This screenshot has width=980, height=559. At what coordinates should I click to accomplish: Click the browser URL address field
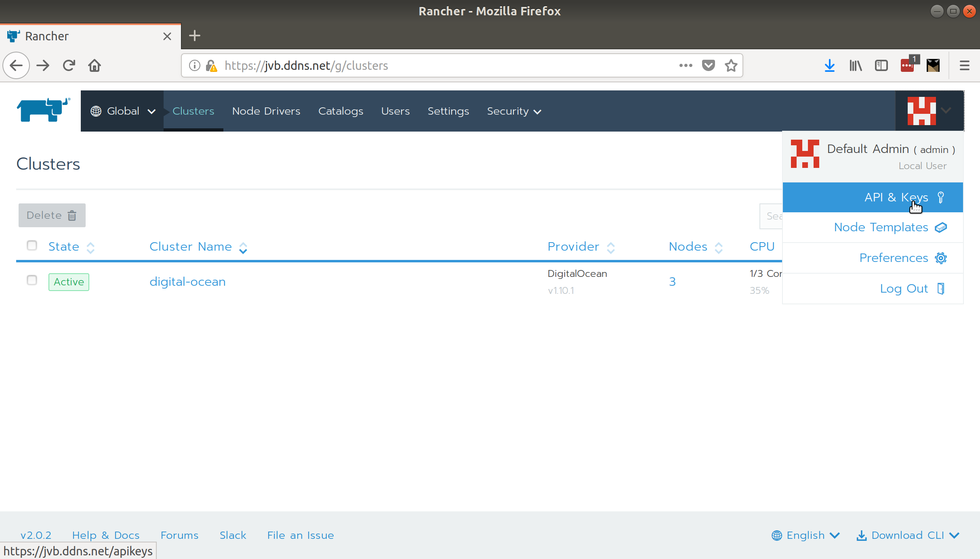(x=444, y=65)
